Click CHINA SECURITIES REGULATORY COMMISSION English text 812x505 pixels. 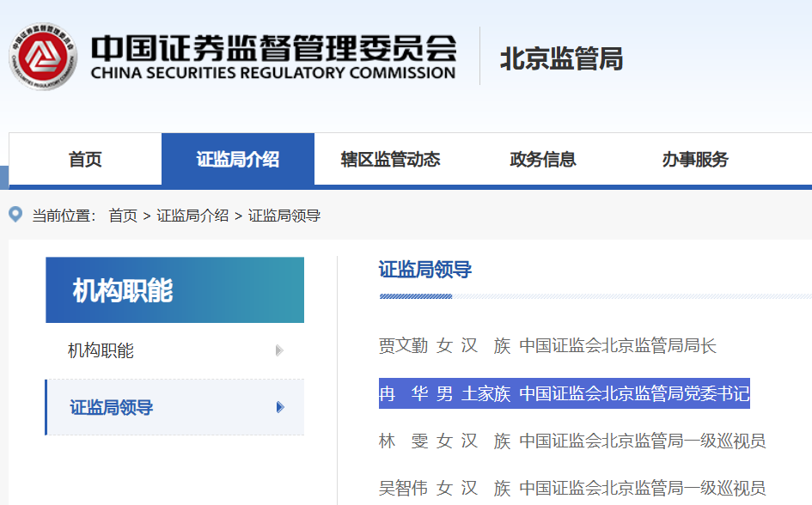pyautogui.click(x=273, y=73)
